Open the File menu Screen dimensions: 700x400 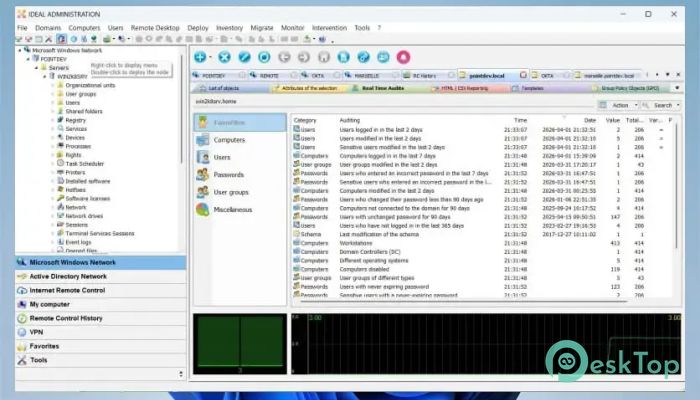[22, 28]
